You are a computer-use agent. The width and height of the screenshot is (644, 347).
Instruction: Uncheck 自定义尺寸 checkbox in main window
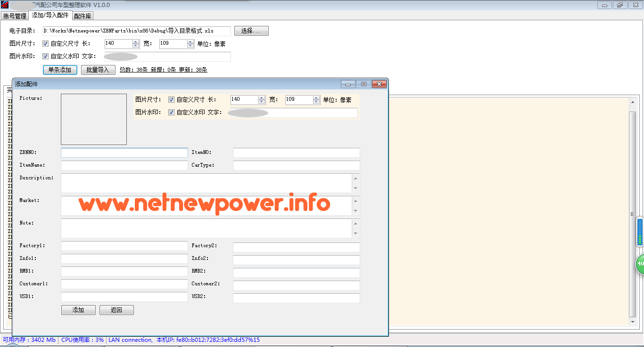(46, 44)
